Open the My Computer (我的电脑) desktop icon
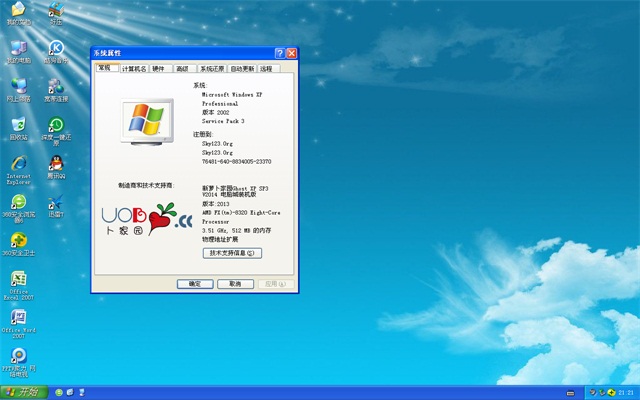The height and width of the screenshot is (400, 640). coord(18,49)
